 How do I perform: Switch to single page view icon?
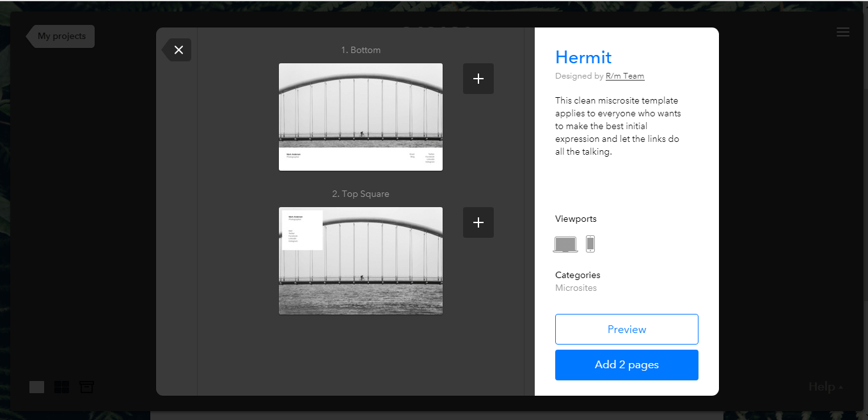(x=37, y=387)
